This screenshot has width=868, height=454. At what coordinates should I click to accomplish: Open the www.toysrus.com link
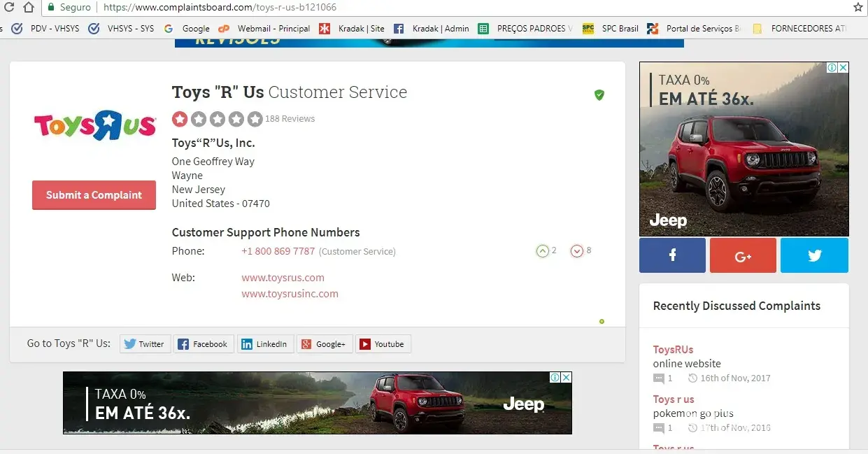[x=283, y=278]
